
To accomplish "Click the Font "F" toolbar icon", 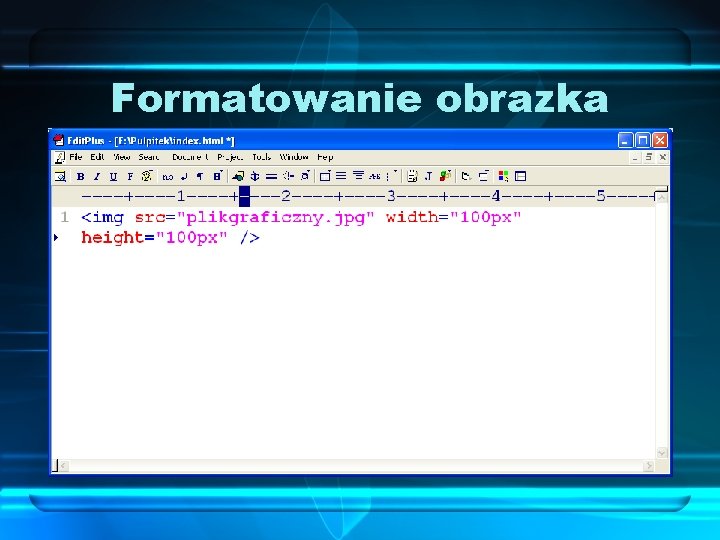I will [130, 176].
